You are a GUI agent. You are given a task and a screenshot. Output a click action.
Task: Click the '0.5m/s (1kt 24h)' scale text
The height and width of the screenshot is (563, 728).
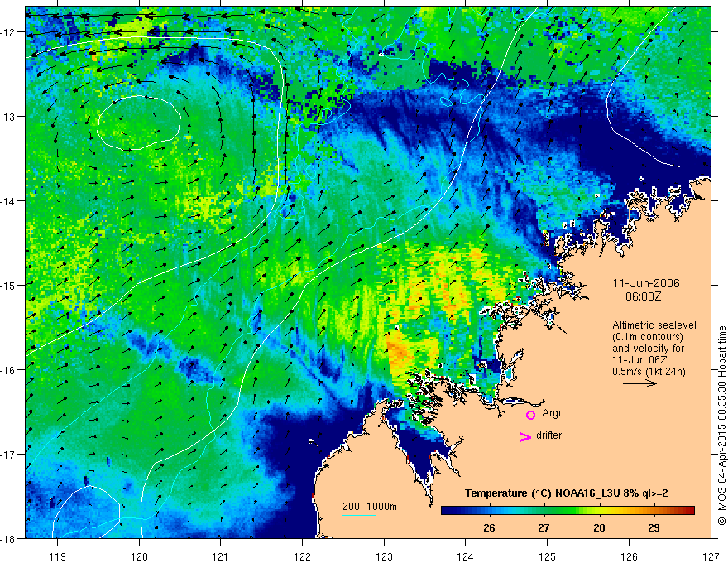click(649, 372)
